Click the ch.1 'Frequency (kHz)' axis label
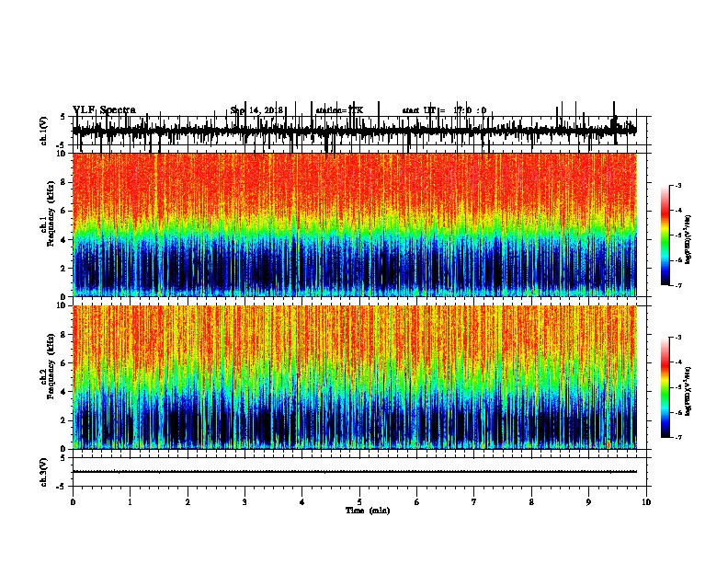The height and width of the screenshot is (563, 728). (x=51, y=214)
